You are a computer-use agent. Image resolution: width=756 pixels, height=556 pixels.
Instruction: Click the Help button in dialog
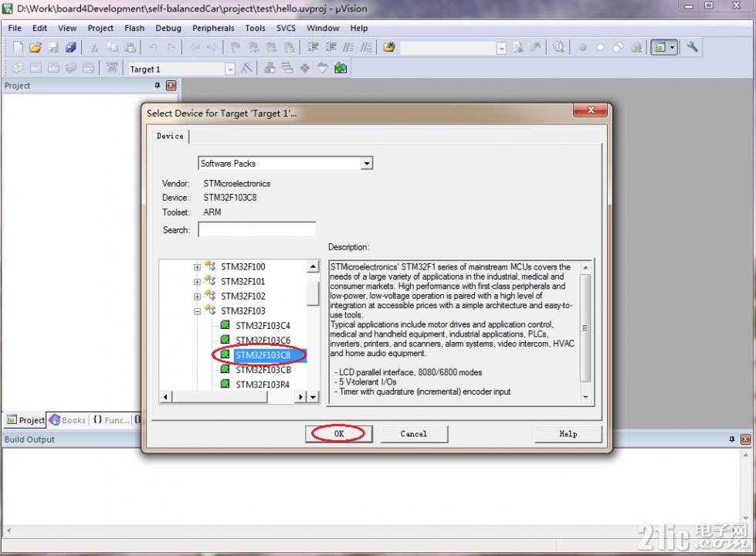[x=568, y=433]
